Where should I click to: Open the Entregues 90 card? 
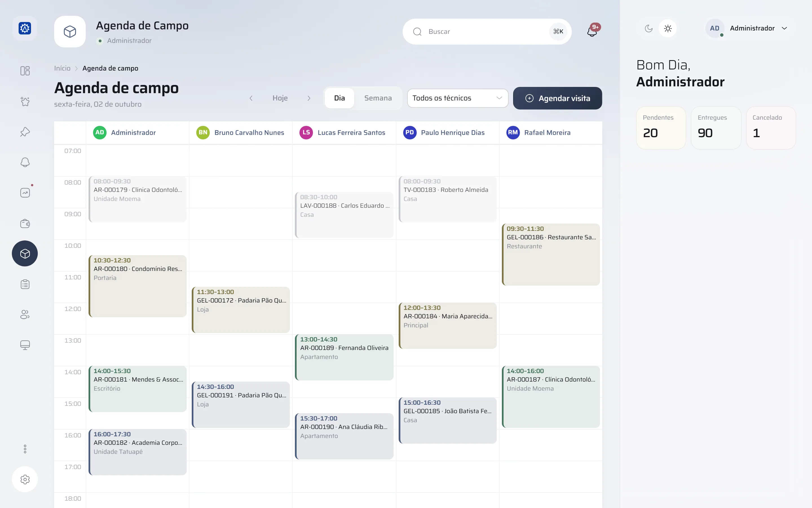[716, 128]
